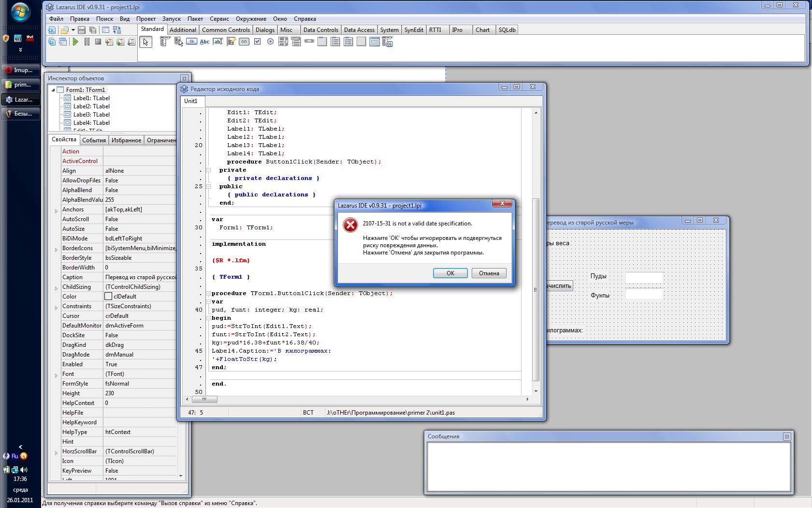Switch to Additional component palette tab
Viewport: 812px width, 508px height.
(x=183, y=30)
